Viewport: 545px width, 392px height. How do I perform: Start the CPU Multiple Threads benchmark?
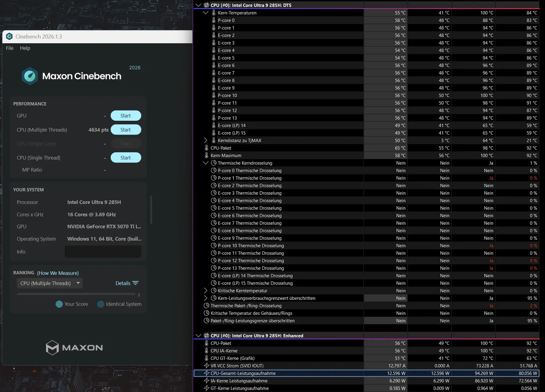pos(126,130)
